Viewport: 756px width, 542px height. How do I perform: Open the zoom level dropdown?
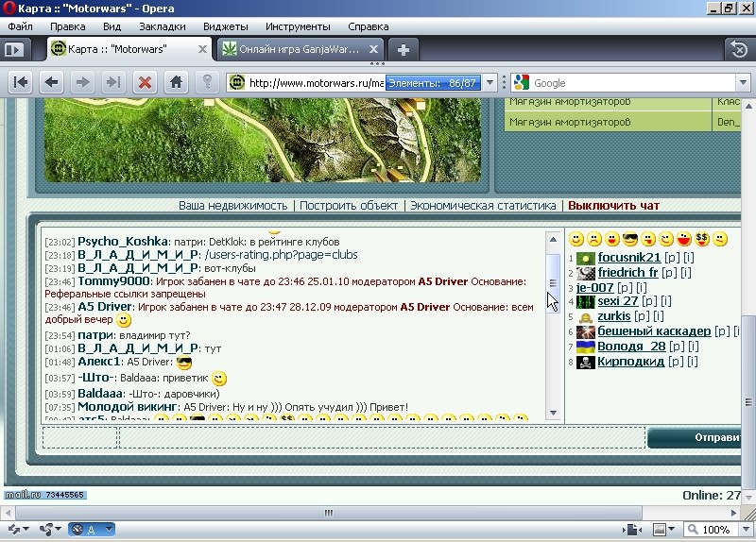[747, 530]
